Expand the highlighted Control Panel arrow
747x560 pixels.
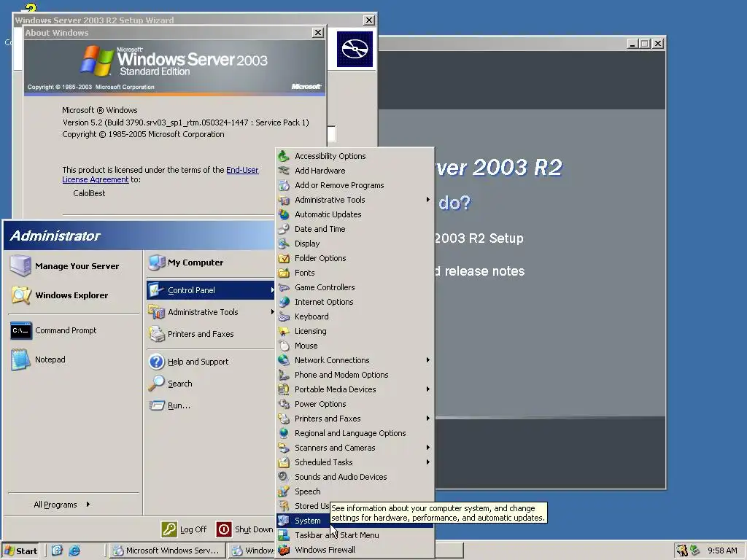[x=272, y=290]
